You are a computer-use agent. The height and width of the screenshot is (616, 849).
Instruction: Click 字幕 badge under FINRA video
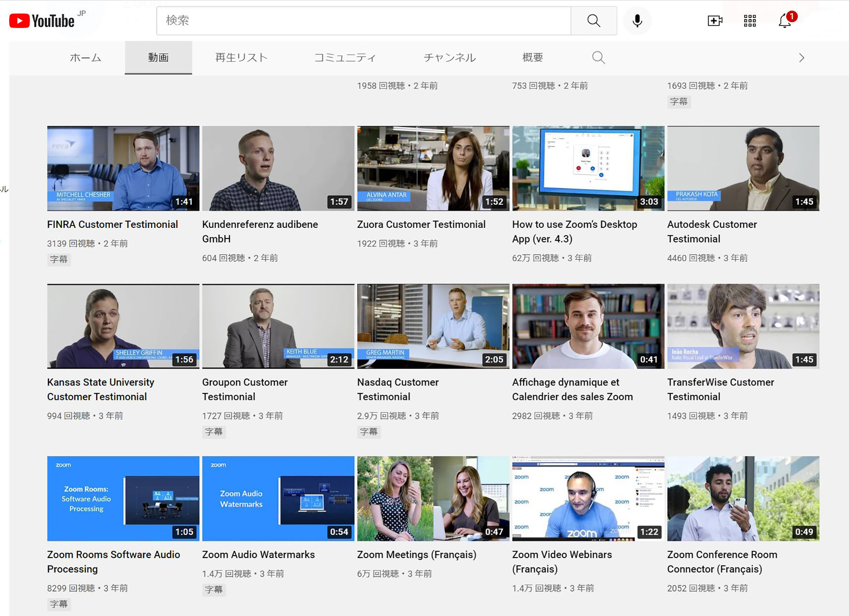[59, 259]
